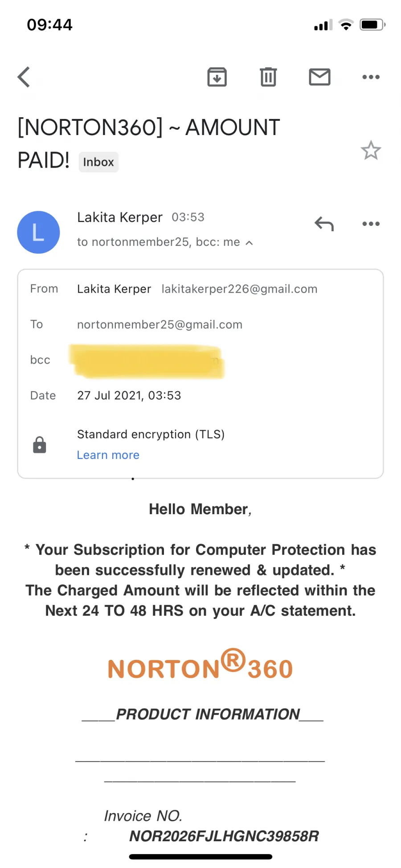Open the Learn more encryption link
401x868 pixels.
(108, 455)
